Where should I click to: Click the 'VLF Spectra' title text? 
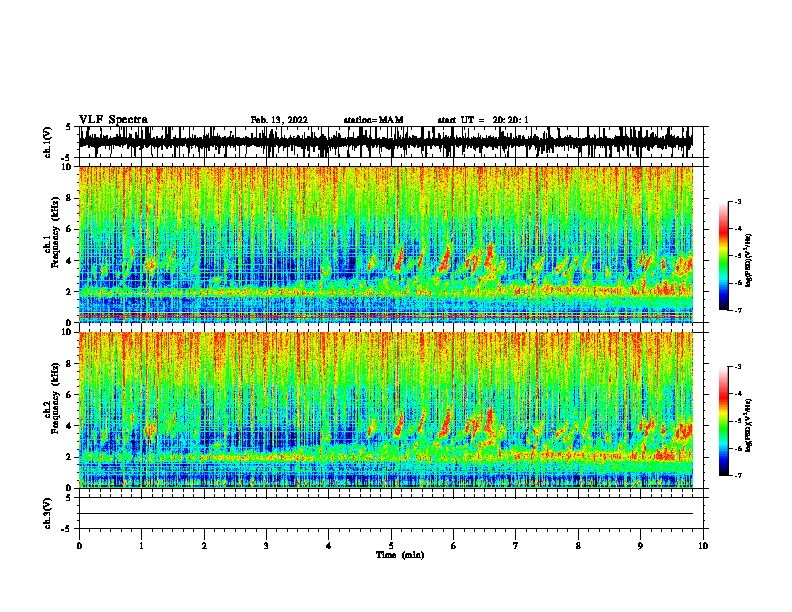(x=113, y=119)
